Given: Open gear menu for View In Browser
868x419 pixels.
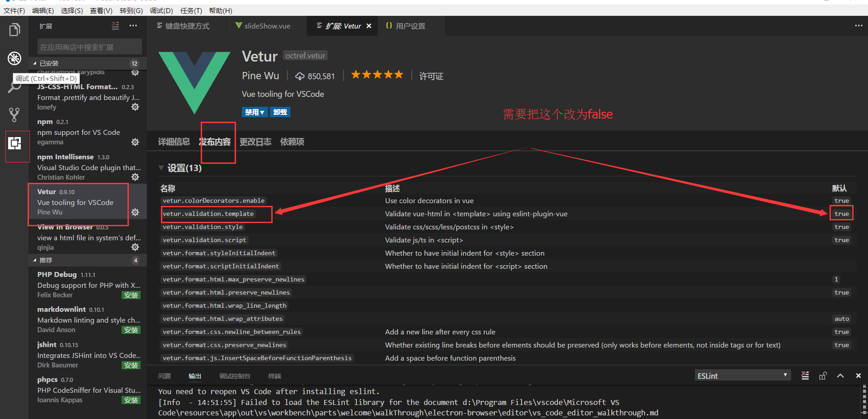Looking at the screenshot, I should 135,247.
